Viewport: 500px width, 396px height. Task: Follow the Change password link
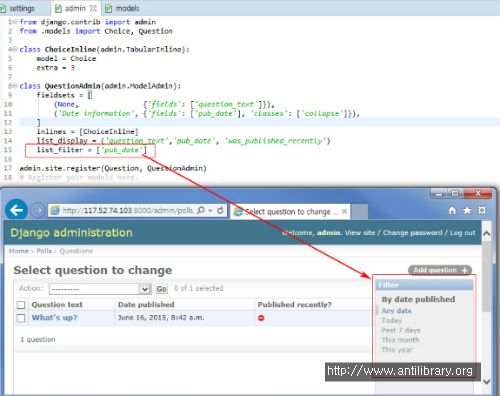point(412,233)
